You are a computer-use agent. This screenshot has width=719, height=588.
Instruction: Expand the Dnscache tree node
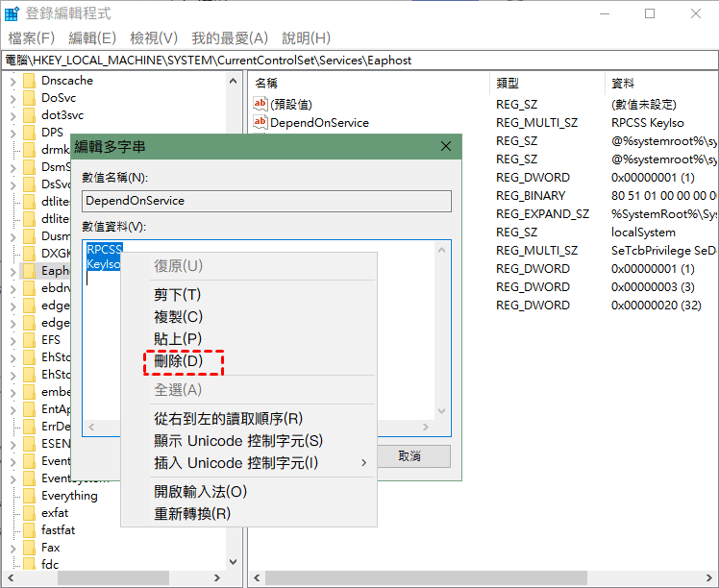coord(12,82)
